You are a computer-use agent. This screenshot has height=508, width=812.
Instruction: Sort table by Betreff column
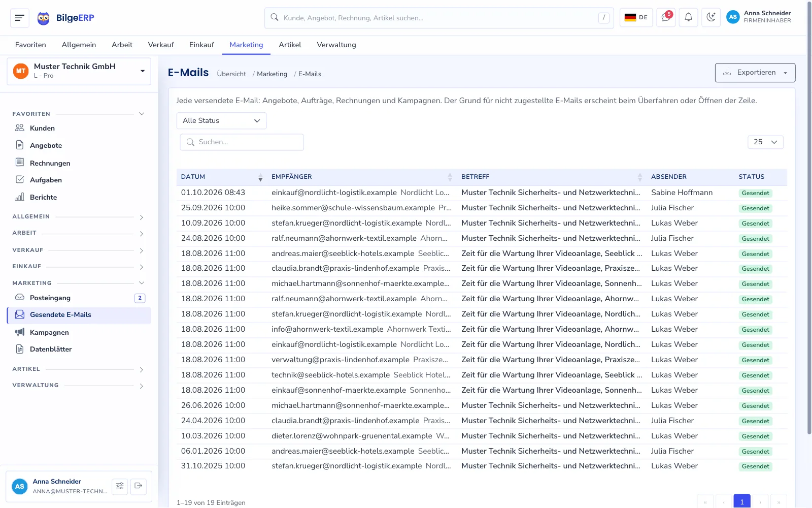[552, 177]
